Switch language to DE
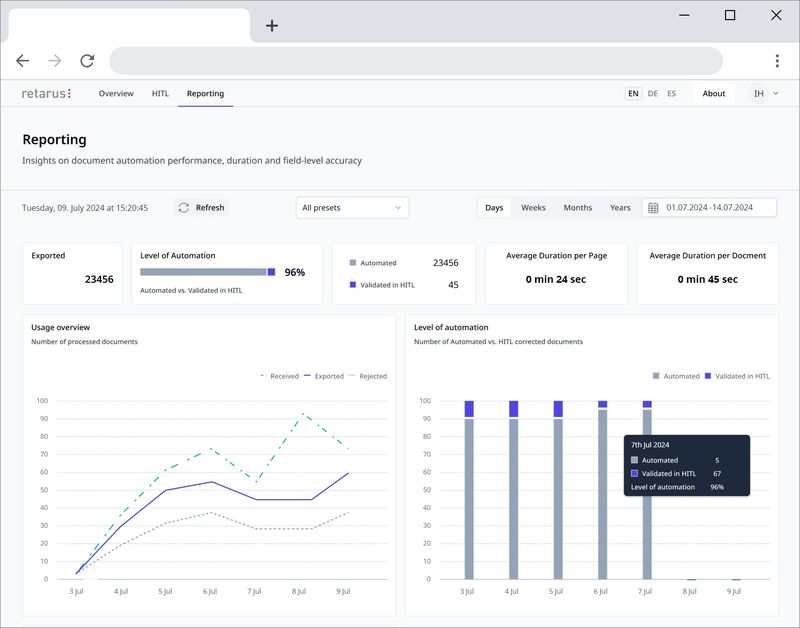 coord(653,93)
